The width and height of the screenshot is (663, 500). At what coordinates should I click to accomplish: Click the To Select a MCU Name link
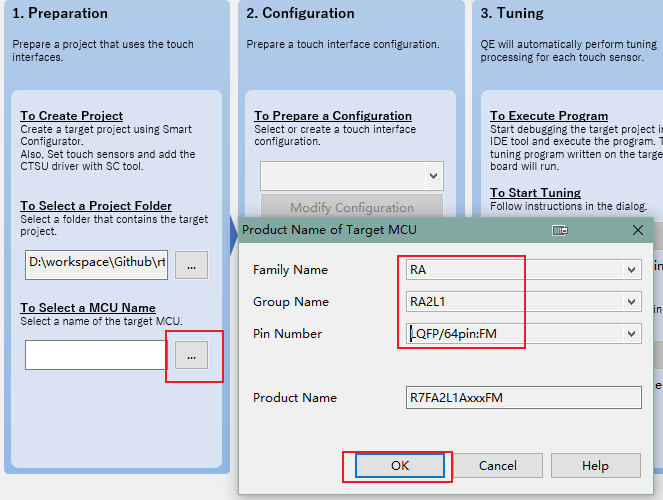tap(88, 308)
